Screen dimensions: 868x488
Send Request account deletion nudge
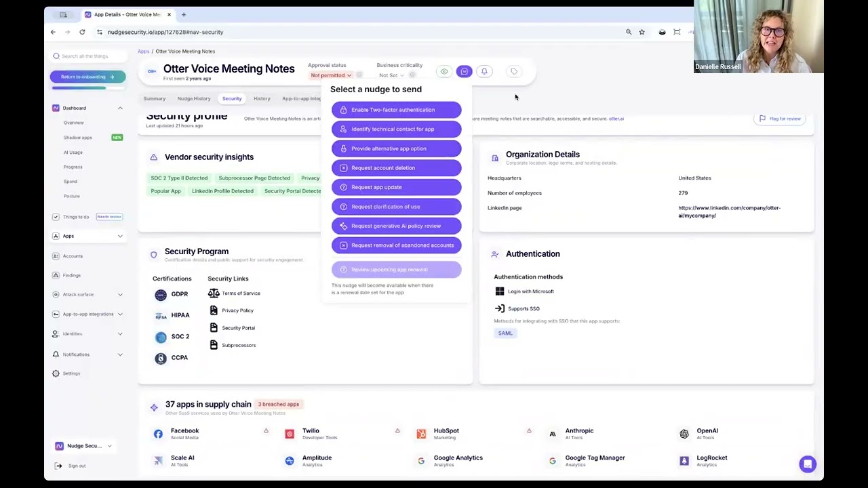tap(396, 167)
